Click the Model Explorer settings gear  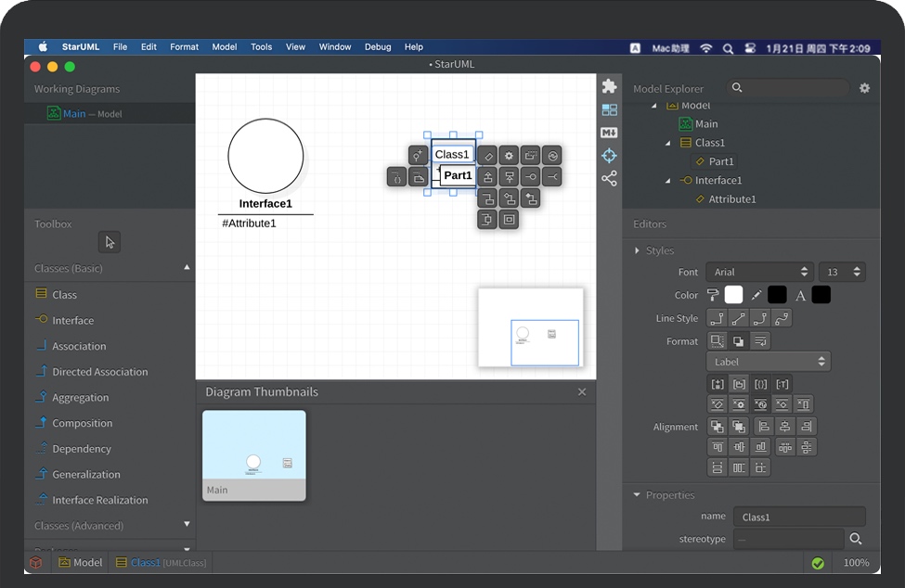click(864, 88)
